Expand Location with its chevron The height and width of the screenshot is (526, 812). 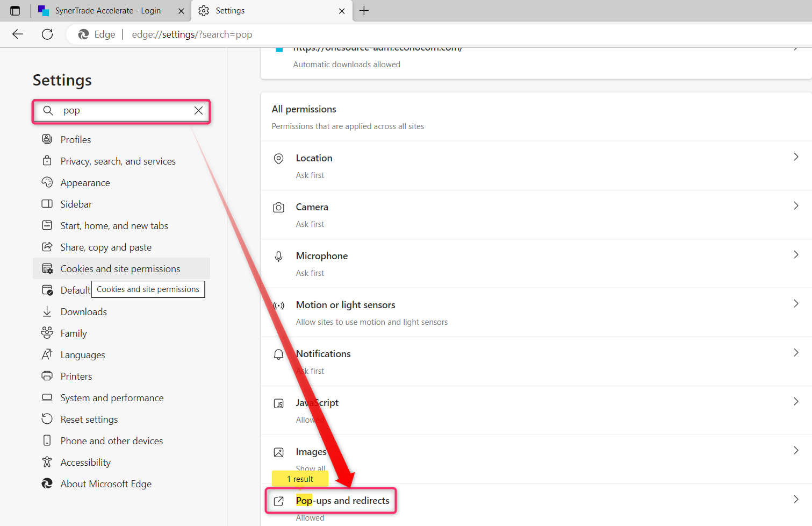[796, 157]
